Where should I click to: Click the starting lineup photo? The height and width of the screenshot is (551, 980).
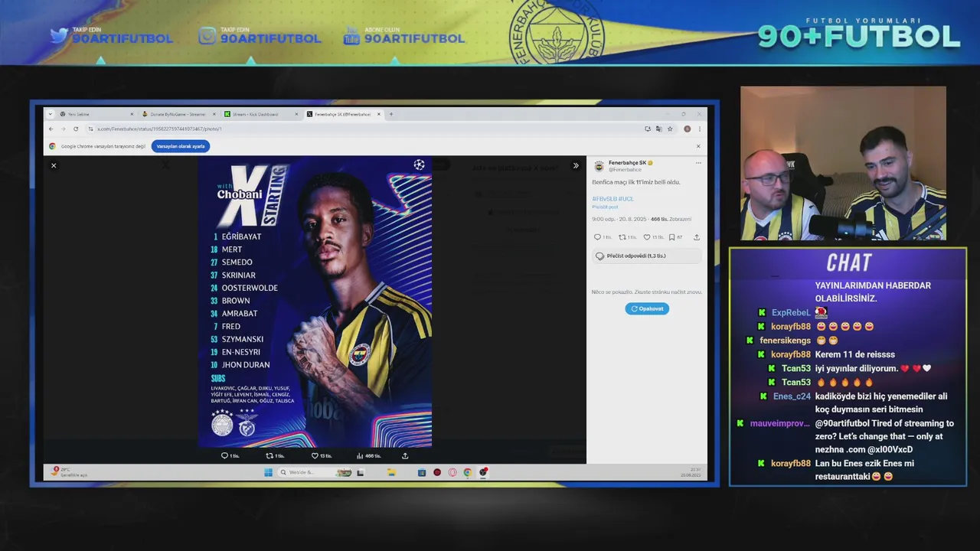click(x=315, y=302)
